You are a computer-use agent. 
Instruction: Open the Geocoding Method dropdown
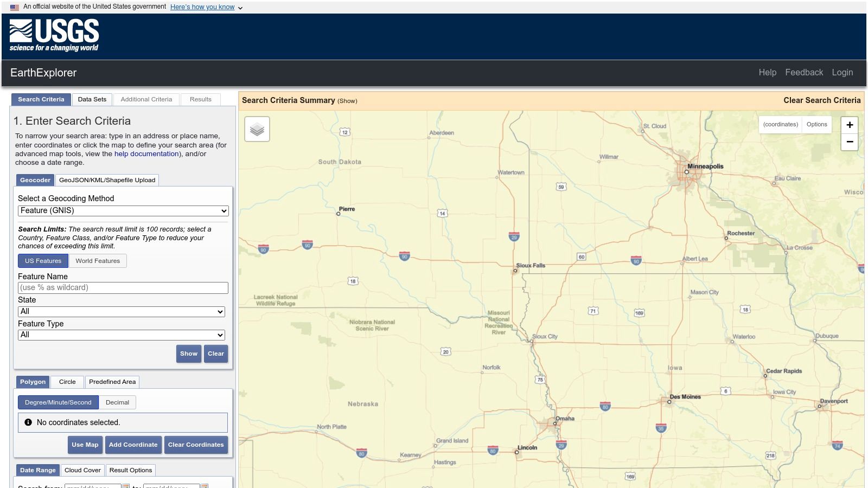pos(123,210)
